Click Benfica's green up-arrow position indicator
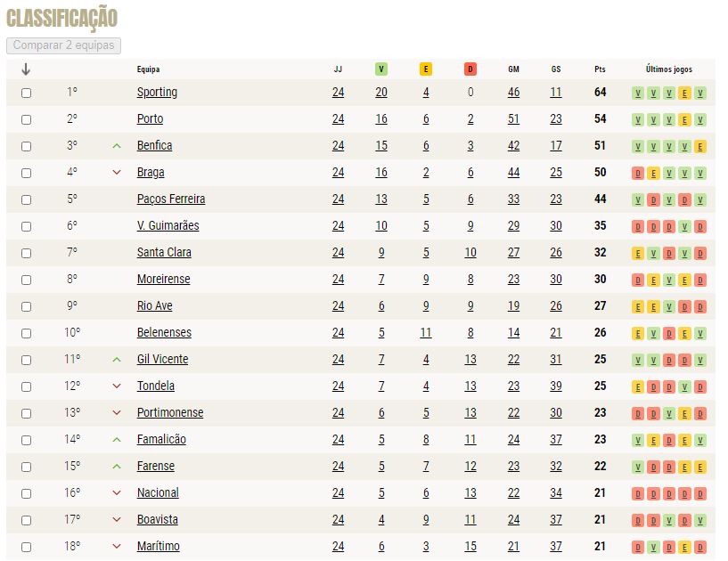This screenshot has width=728, height=561. pos(117,146)
